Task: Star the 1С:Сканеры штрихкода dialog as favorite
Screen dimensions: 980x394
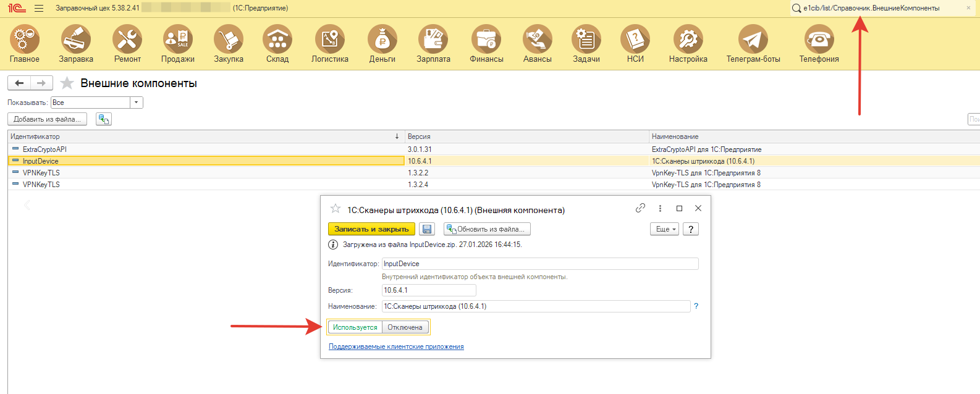Action: (x=336, y=209)
